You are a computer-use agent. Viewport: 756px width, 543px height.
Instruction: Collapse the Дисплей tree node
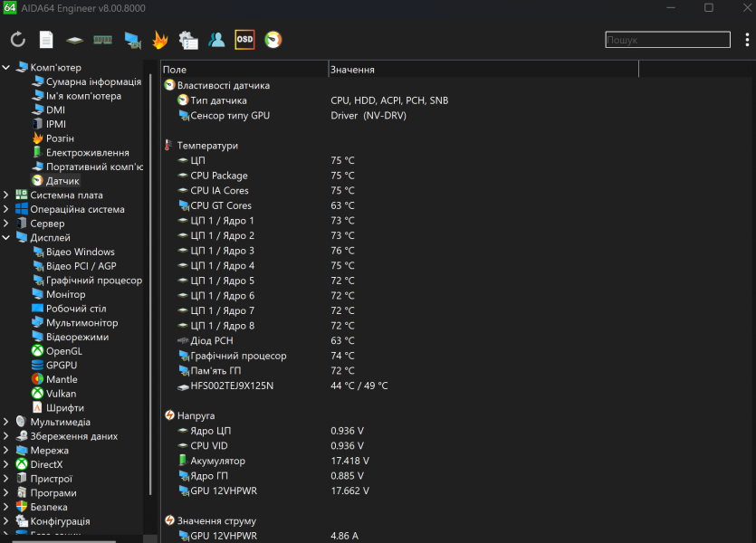(x=7, y=238)
